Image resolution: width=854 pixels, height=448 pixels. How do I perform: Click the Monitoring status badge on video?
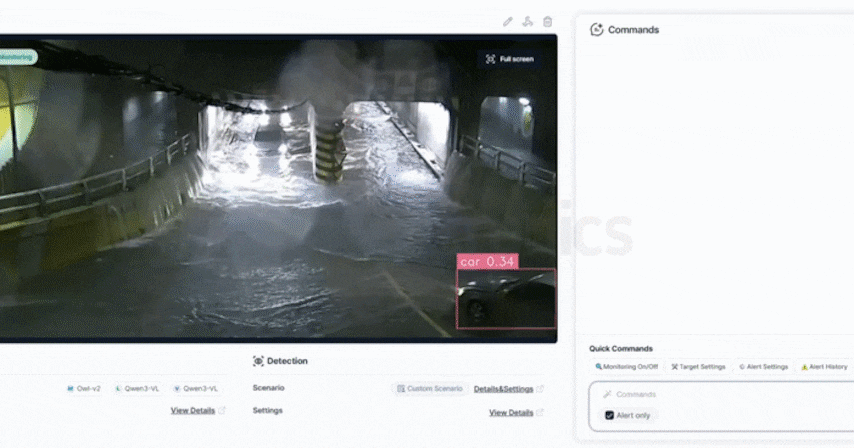point(17,58)
